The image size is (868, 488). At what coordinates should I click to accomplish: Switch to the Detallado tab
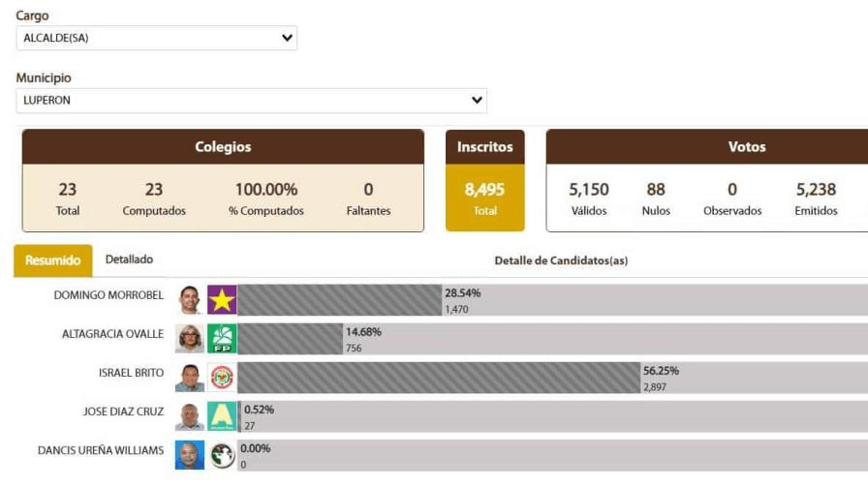(129, 259)
